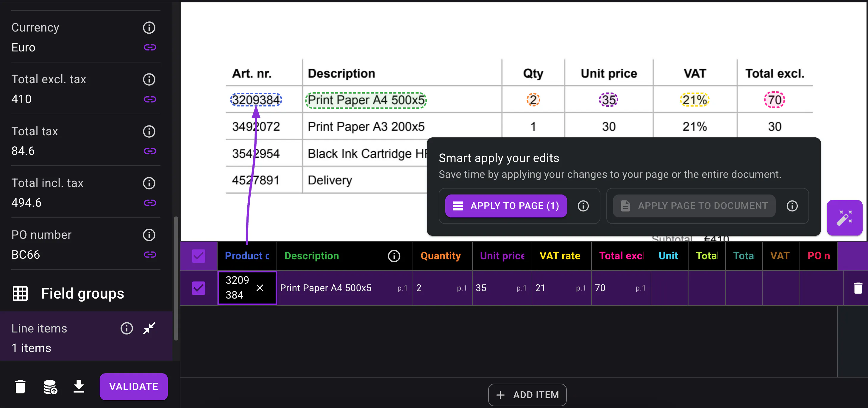This screenshot has width=868, height=408.
Task: Select the VAT rate column header
Action: (x=559, y=256)
